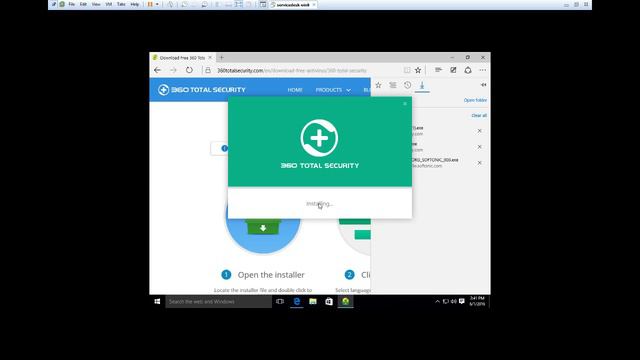640x360 pixels.
Task: Go back in Edge browser
Action: click(x=158, y=70)
